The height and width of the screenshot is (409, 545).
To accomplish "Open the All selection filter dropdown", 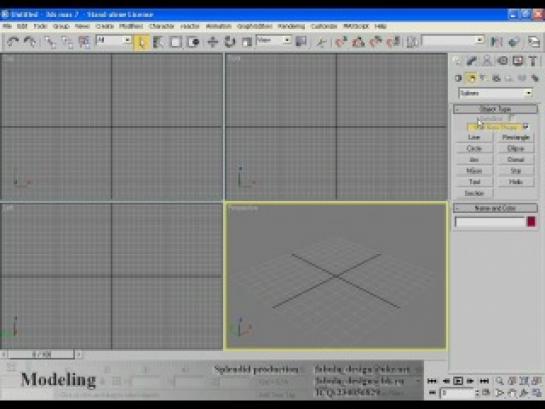I will (x=113, y=40).
